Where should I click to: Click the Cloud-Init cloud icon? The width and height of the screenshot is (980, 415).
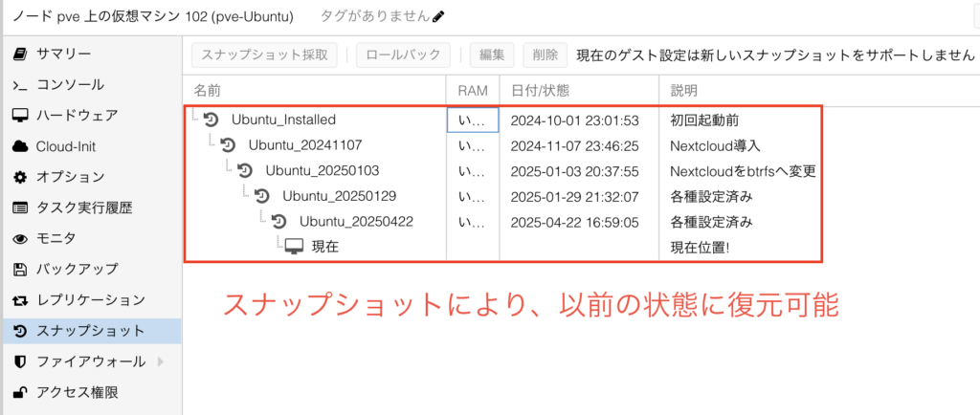(19, 146)
